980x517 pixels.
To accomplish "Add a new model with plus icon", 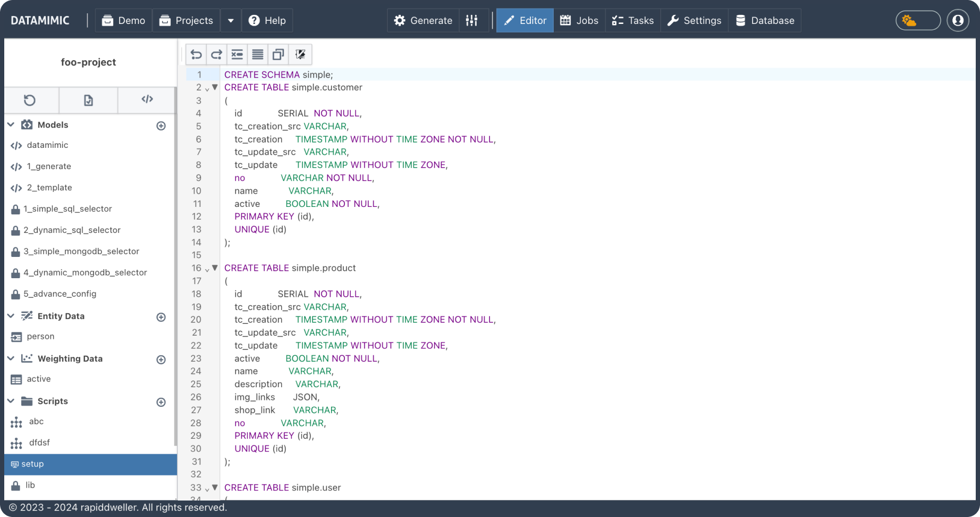I will tap(161, 126).
